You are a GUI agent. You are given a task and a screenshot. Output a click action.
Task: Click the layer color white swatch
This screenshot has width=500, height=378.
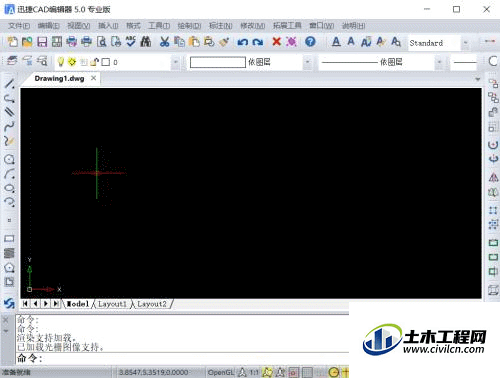point(106,62)
